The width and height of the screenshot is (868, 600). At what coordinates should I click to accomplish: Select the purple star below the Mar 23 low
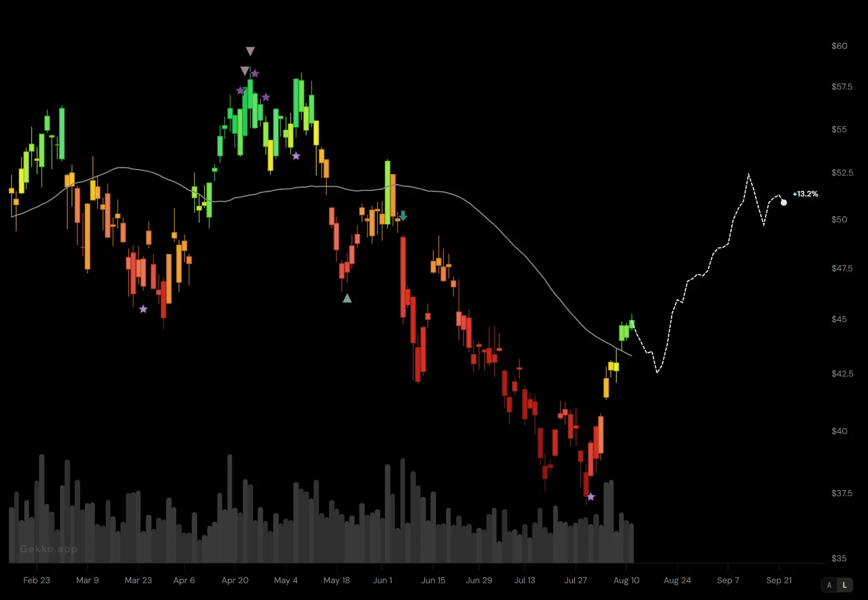coord(143,309)
